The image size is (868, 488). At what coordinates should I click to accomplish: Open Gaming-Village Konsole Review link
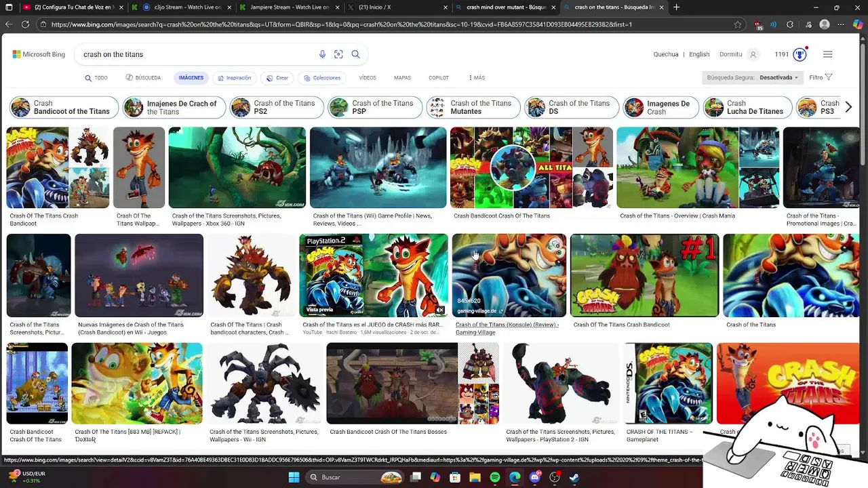click(x=507, y=328)
